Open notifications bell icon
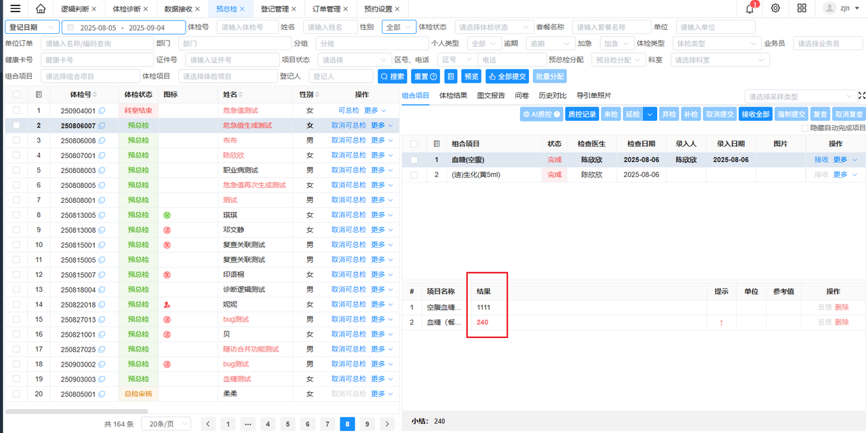The image size is (868, 433). point(750,9)
